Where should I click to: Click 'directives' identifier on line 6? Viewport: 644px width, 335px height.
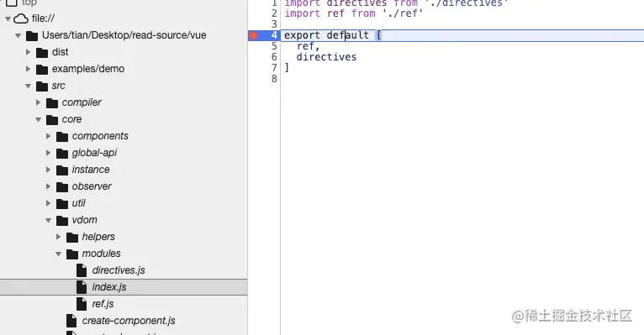pyautogui.click(x=326, y=57)
